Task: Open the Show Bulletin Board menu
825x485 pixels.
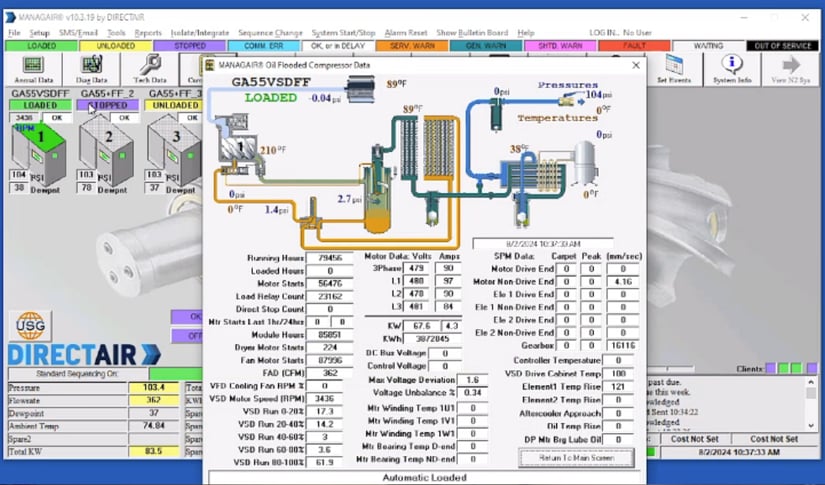Action: pyautogui.click(x=472, y=33)
